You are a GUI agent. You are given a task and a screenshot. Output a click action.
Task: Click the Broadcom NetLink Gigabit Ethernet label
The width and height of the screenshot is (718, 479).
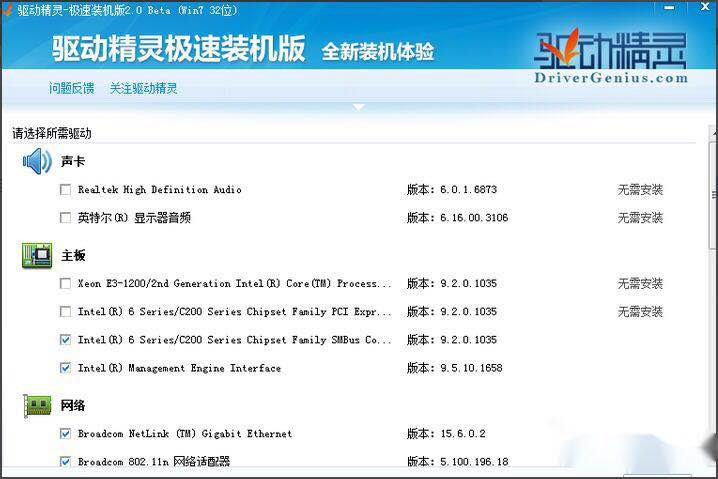click(x=185, y=433)
